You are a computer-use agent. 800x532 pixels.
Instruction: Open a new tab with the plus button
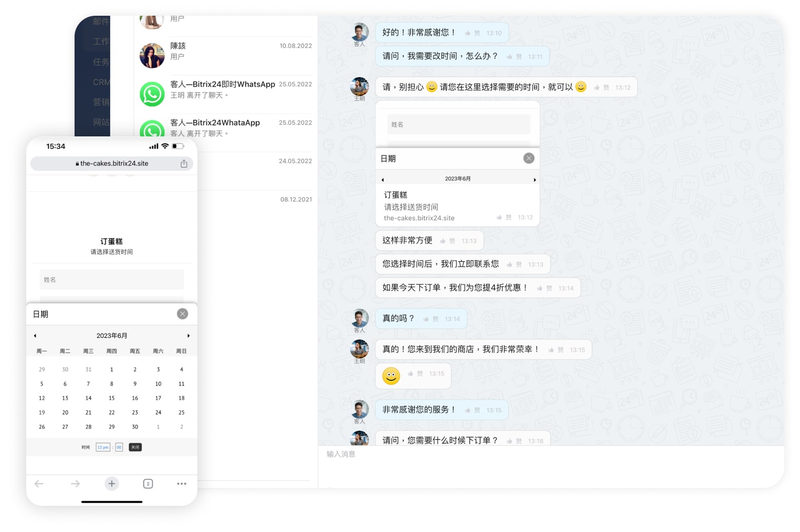click(112, 484)
